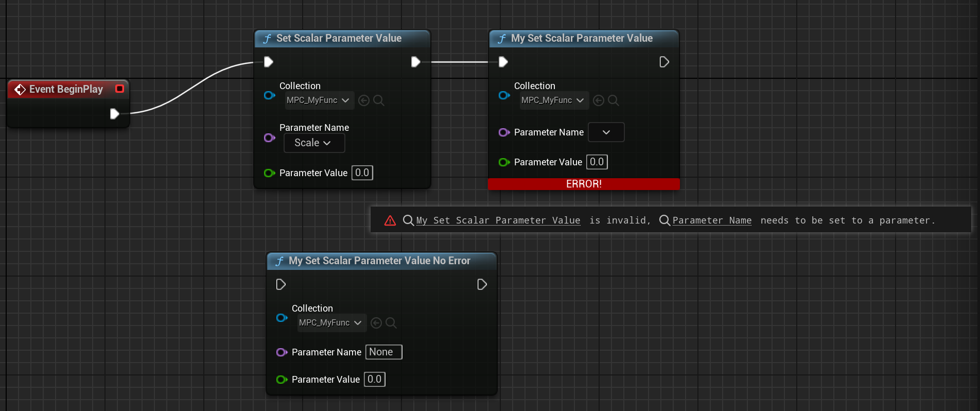This screenshot has height=411, width=980.
Task: Click Set Scalar Parameter Value exec input pin
Action: point(268,62)
